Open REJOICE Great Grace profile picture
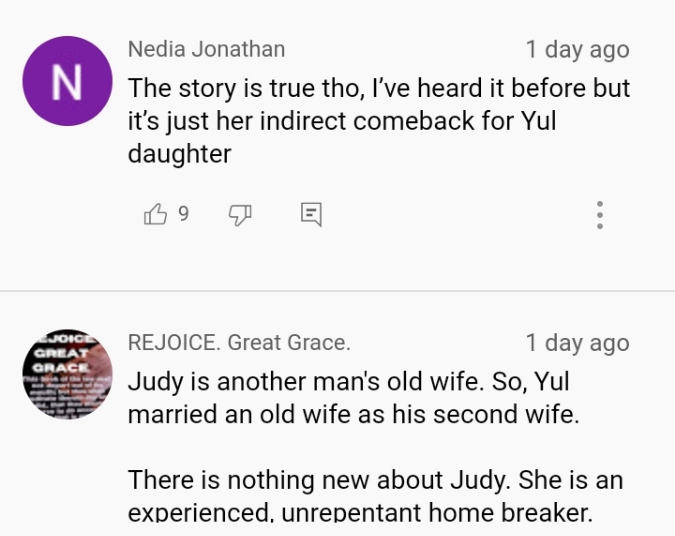The image size is (675, 536). pyautogui.click(x=66, y=378)
